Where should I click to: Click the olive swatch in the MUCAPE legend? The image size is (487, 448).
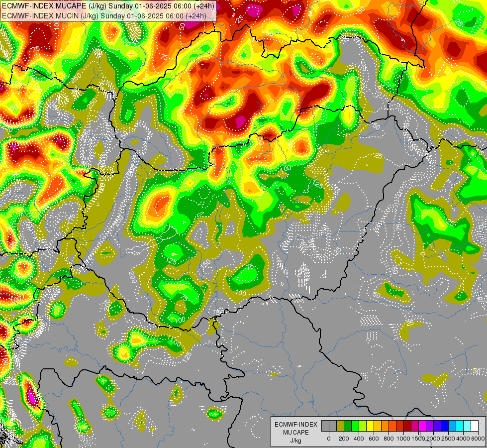point(340,426)
